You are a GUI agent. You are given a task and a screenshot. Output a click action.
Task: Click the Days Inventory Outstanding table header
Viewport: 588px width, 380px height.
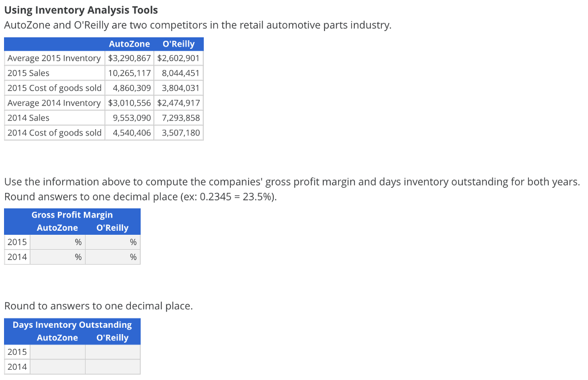(x=72, y=324)
